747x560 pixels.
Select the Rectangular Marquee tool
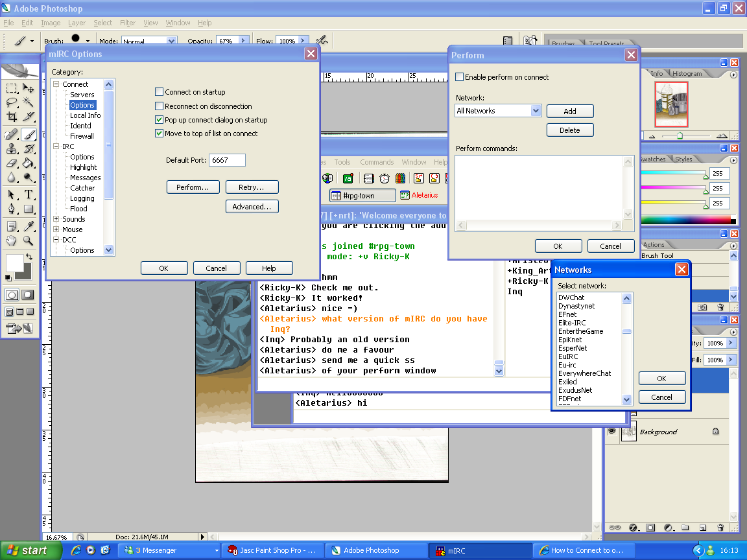coord(12,89)
